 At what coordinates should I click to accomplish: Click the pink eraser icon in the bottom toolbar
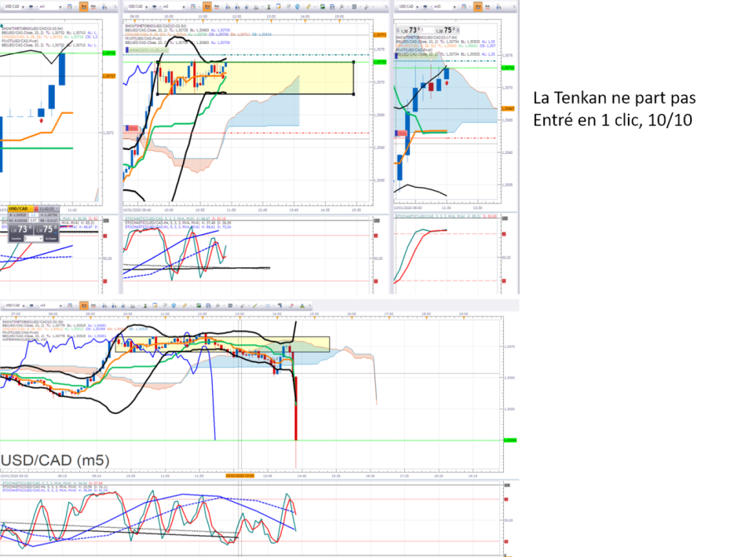pyautogui.click(x=291, y=306)
